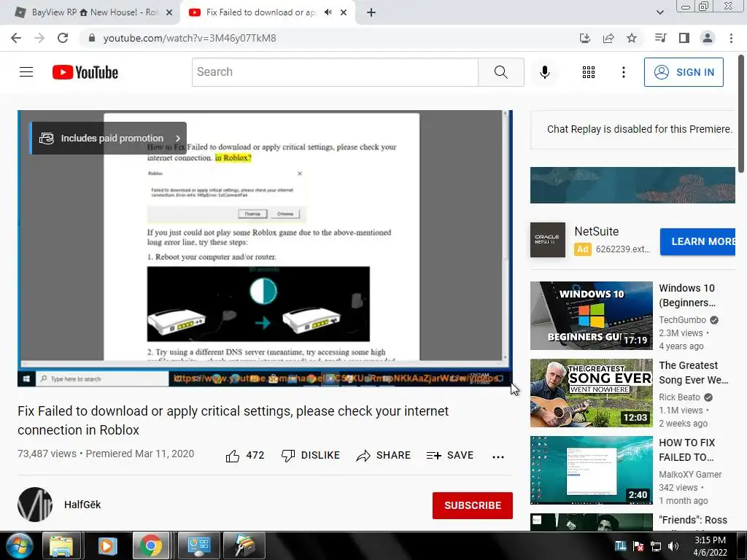Sign in to YouTube
This screenshot has height=560, width=747.
tap(684, 72)
